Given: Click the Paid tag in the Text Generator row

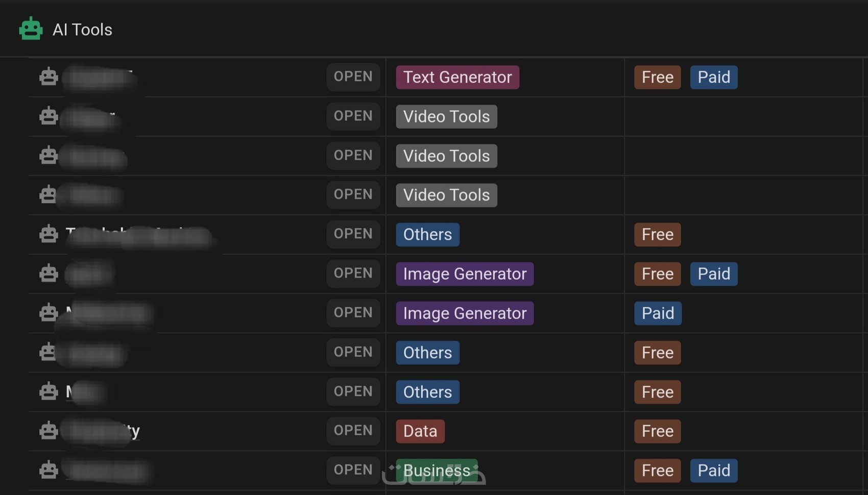Looking at the screenshot, I should (x=714, y=77).
